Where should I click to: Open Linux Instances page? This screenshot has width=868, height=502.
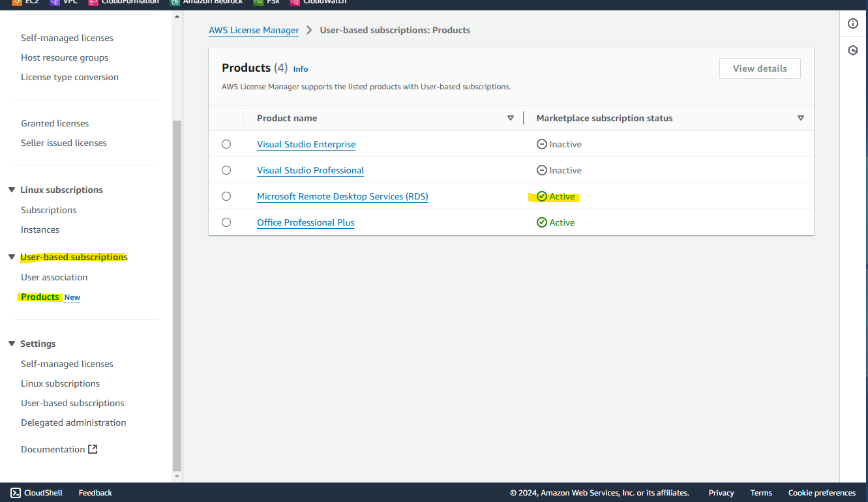pos(40,229)
